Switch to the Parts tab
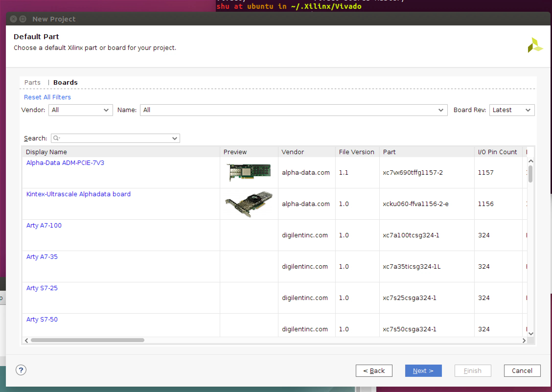 coord(32,82)
